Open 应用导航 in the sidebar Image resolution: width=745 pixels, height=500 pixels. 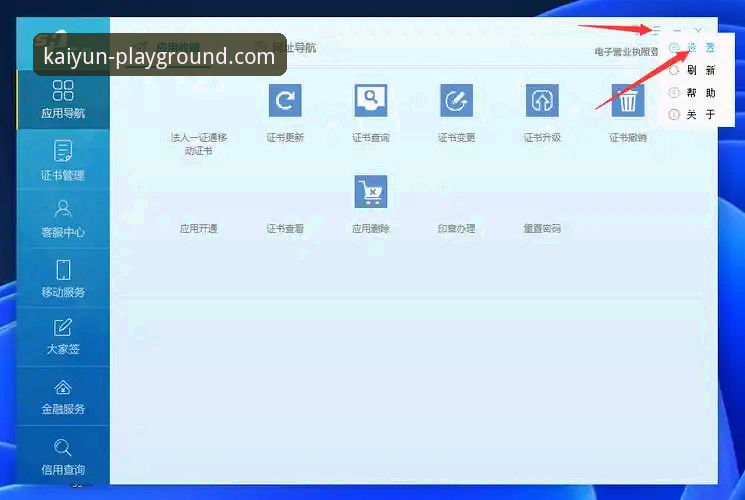62,99
